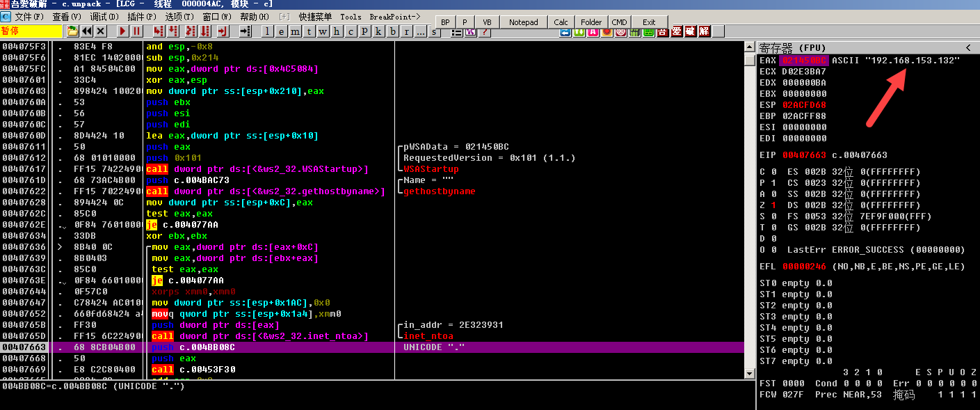
Task: Open the 查看(V) View menu
Action: 66,17
